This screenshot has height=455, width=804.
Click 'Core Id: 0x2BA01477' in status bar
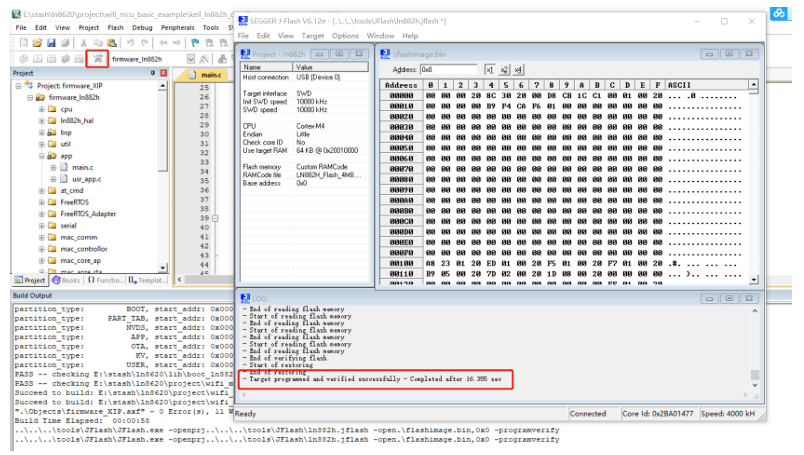(x=657, y=413)
